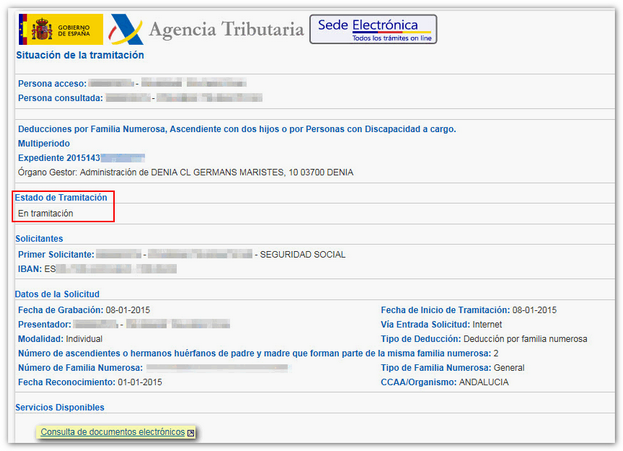The image size is (623, 451).
Task: Click the Órgano Gestor administration address
Action: pyautogui.click(x=185, y=172)
